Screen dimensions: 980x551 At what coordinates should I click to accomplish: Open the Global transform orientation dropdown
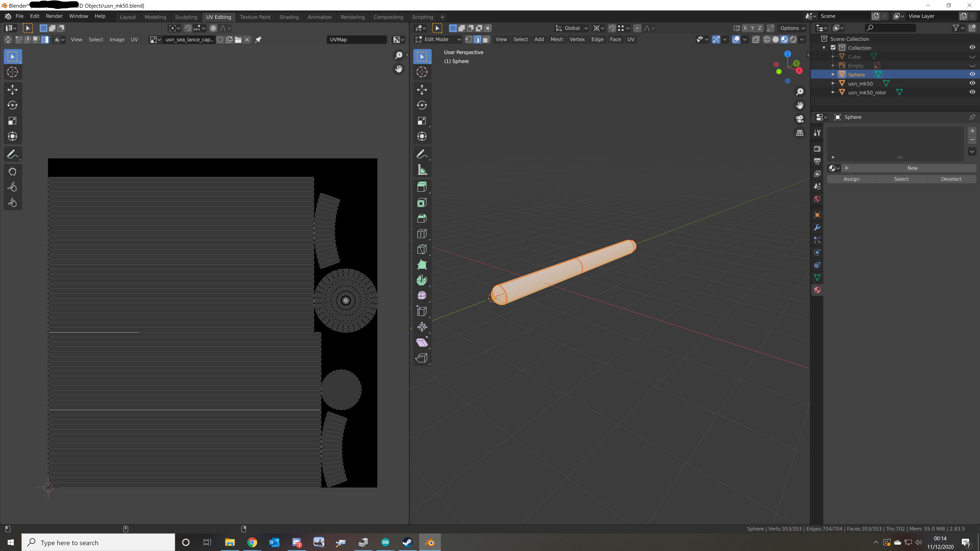coord(572,28)
